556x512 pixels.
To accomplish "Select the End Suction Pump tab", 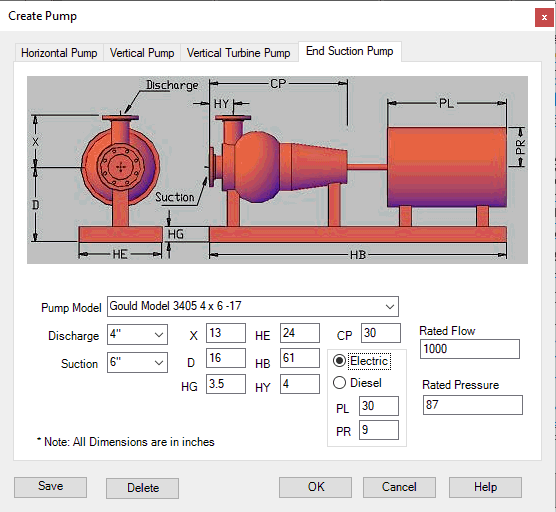I will 350,51.
